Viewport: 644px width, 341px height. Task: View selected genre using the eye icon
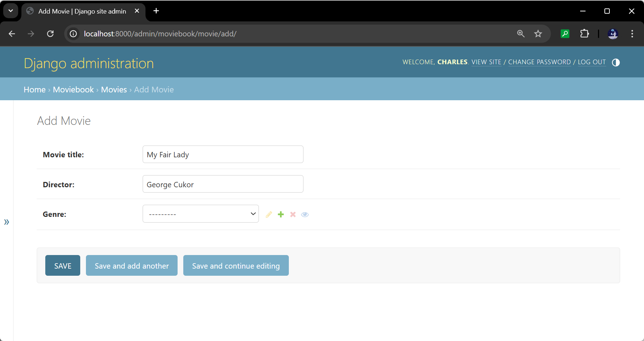[305, 214]
